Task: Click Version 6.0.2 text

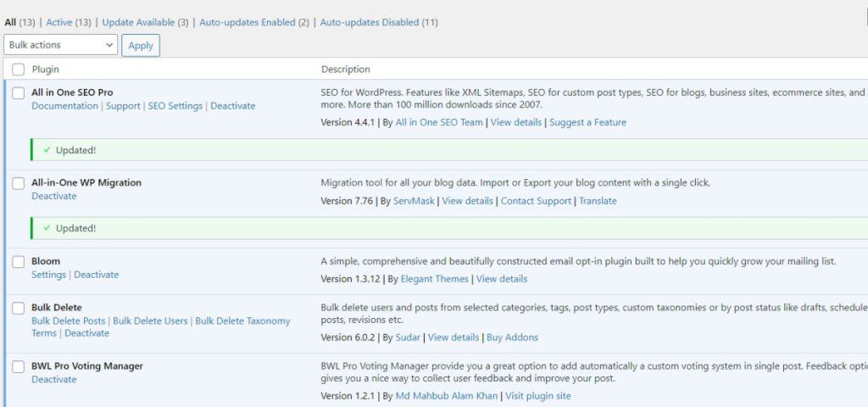Action: (348, 337)
